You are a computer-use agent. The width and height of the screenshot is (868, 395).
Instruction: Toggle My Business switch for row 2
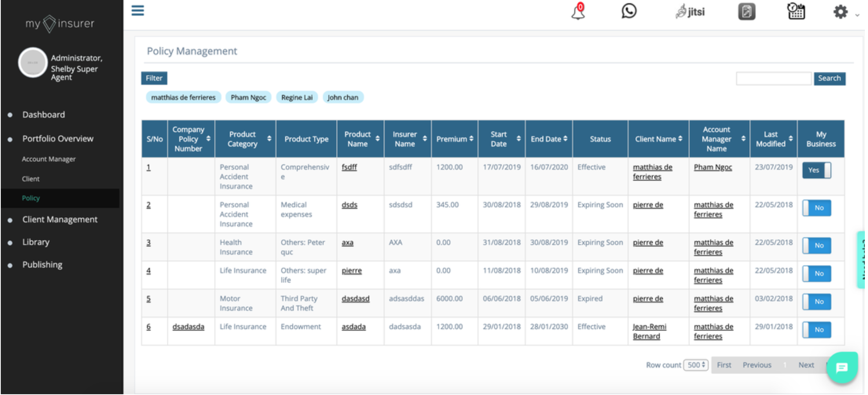pyautogui.click(x=817, y=208)
